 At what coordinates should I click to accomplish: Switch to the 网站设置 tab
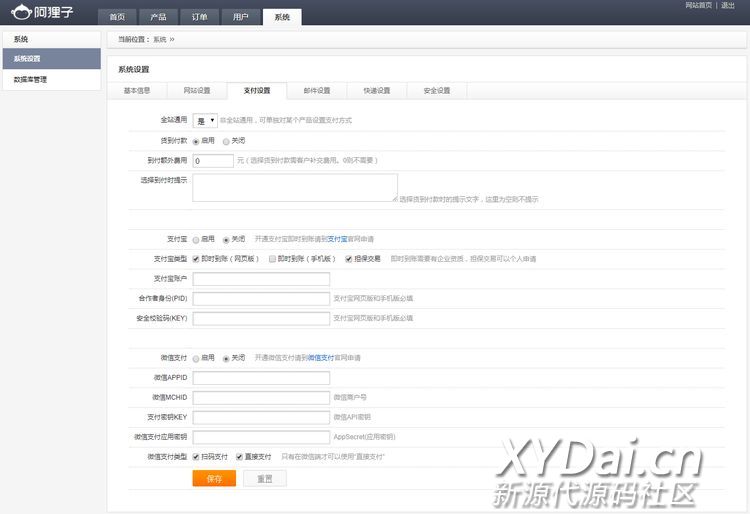(197, 90)
